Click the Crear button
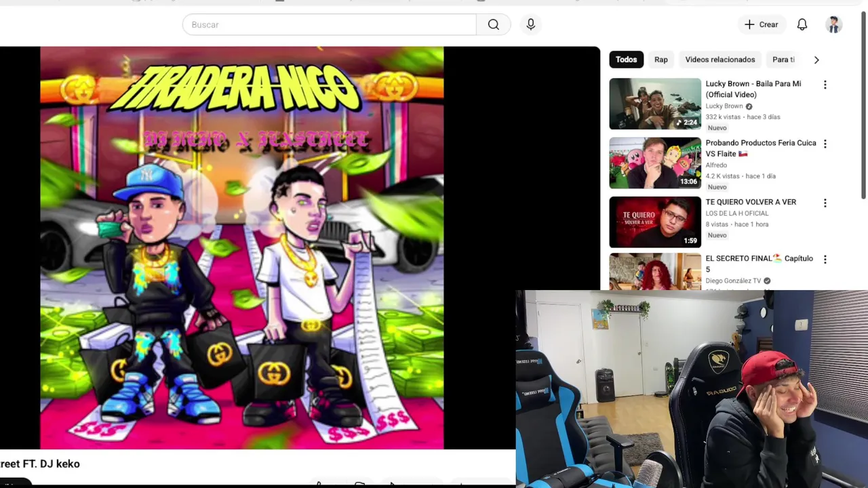The image size is (868, 488). click(x=761, y=24)
